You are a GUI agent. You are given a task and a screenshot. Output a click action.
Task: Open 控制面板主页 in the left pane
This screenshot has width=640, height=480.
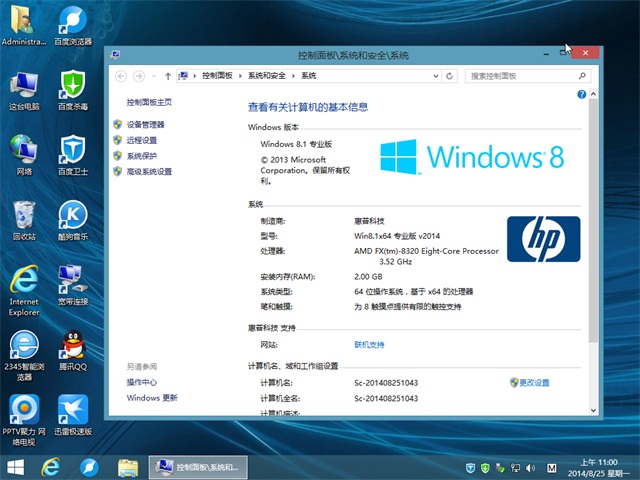(x=149, y=102)
